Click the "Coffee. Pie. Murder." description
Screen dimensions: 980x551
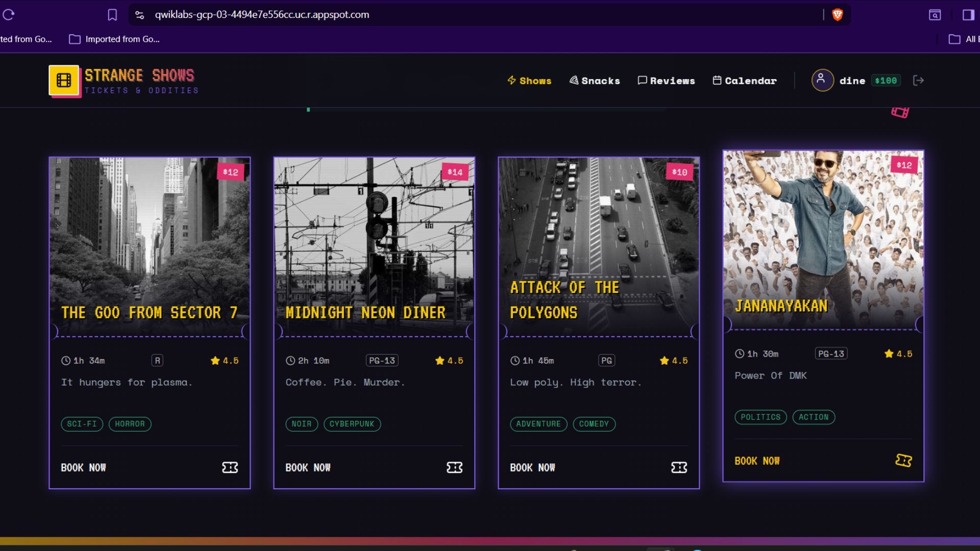pyautogui.click(x=345, y=383)
